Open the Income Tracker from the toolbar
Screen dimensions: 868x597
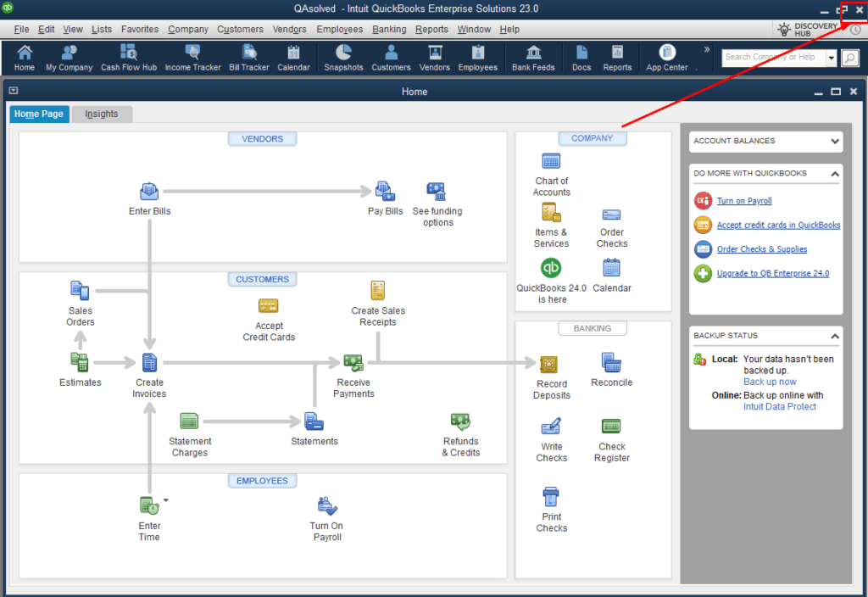[192, 56]
